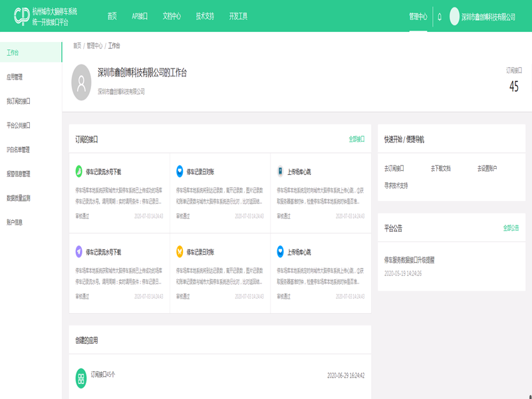
Task: Select 管理中心 in the header
Action: [x=418, y=17]
